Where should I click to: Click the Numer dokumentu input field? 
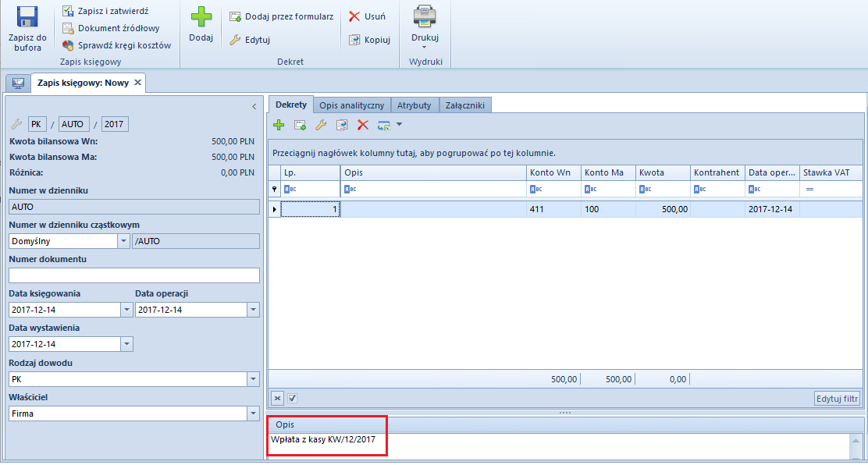[x=134, y=275]
